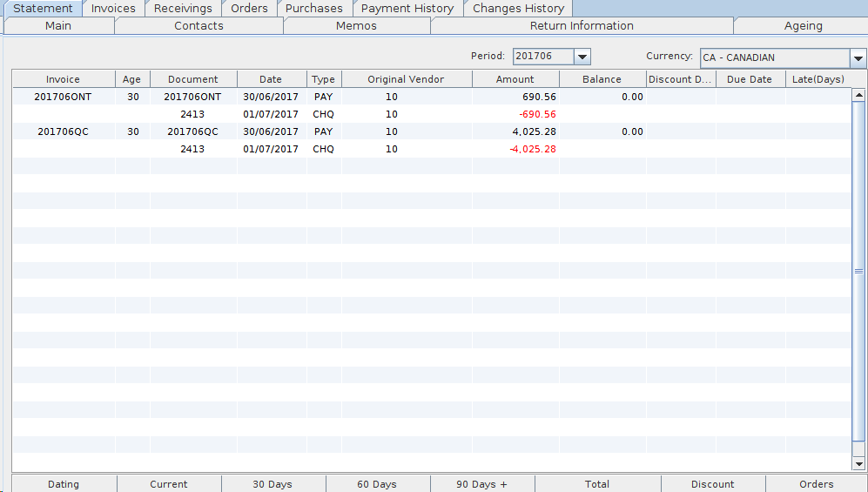Select the 201706ONT invoice row
The width and height of the screenshot is (868, 492).
[x=63, y=97]
